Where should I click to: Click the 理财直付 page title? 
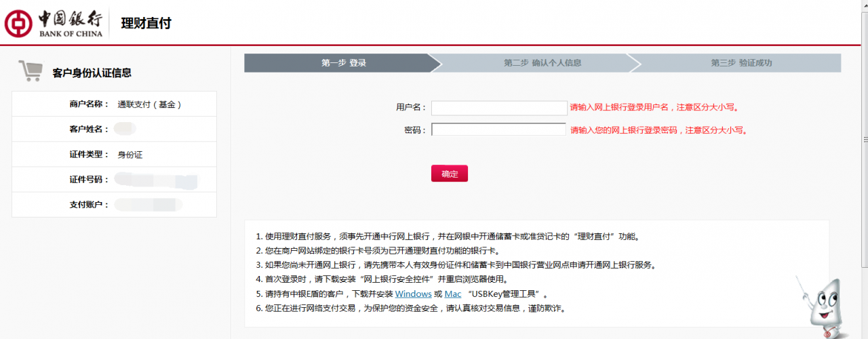point(146,23)
